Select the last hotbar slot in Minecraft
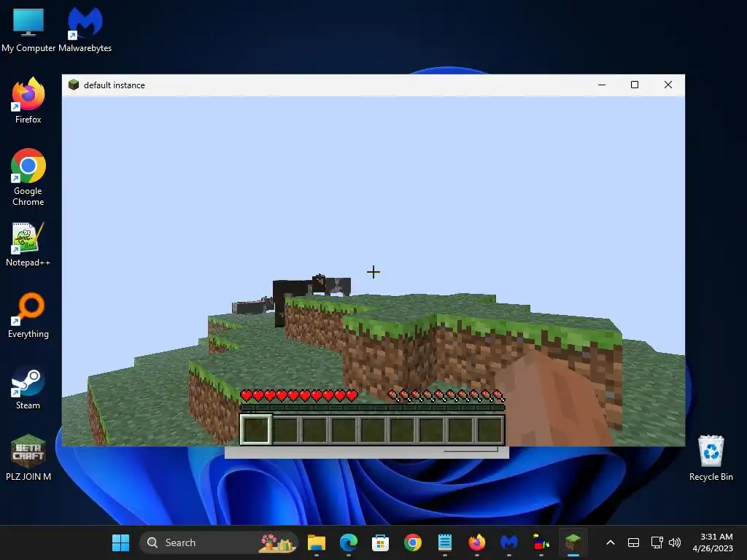This screenshot has width=747, height=560. (x=489, y=429)
